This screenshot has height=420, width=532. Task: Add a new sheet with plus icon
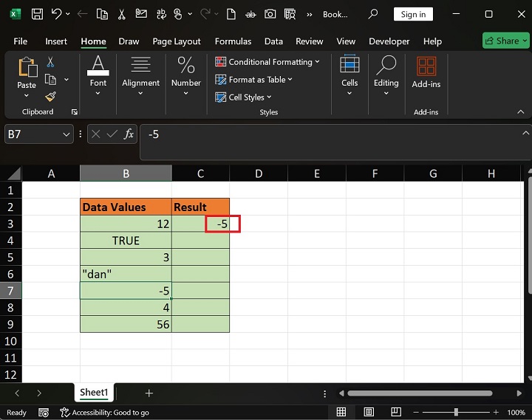click(x=149, y=393)
